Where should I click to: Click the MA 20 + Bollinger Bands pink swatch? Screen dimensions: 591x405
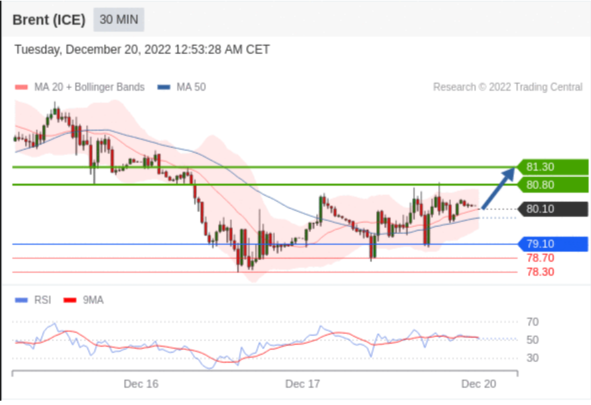click(x=21, y=87)
